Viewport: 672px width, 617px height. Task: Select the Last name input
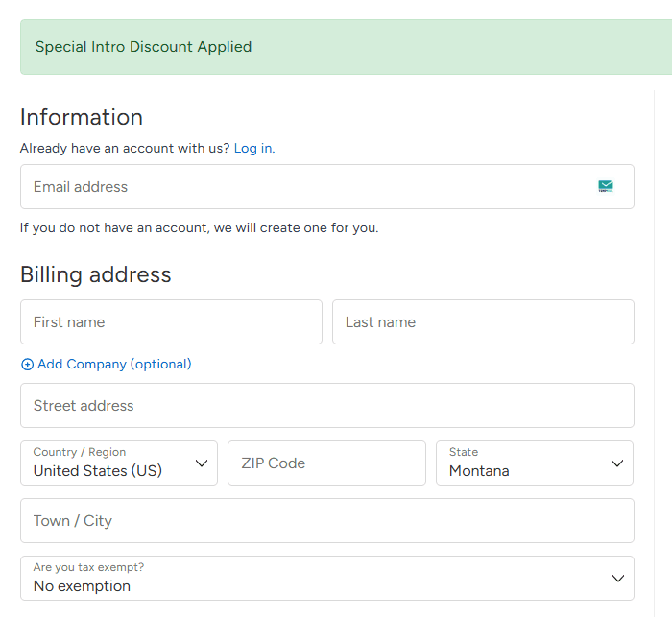[x=483, y=322]
